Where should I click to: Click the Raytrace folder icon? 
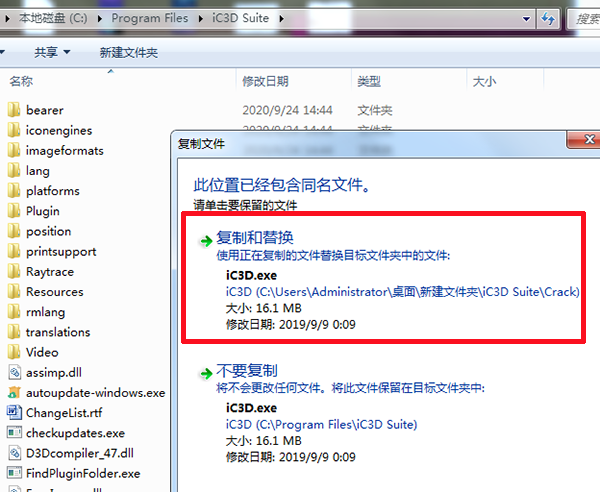coord(14,272)
